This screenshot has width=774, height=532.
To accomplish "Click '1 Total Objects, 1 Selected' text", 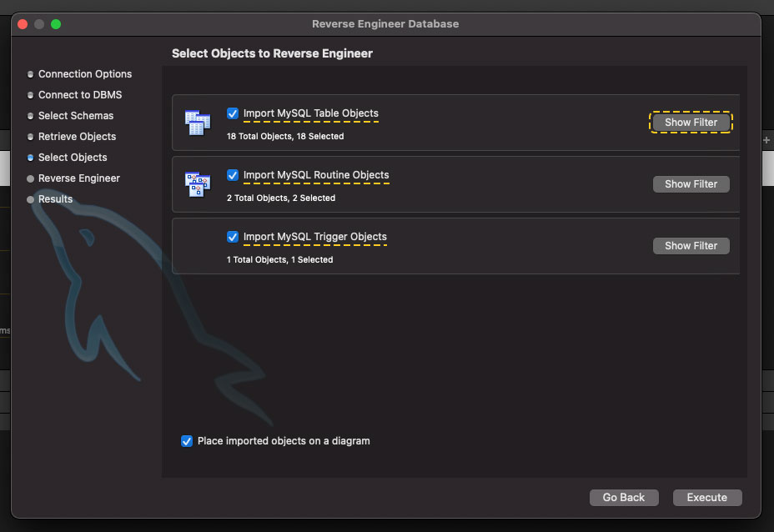I will 280,259.
